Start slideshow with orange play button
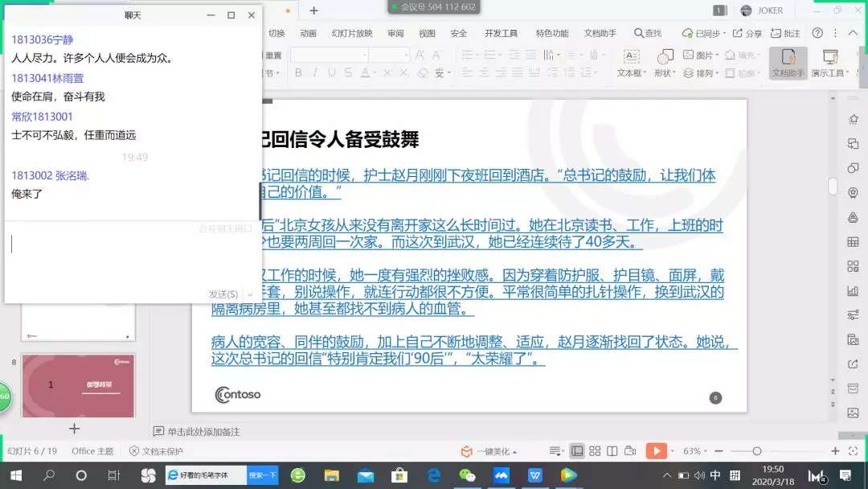The width and height of the screenshot is (868, 489). (656, 451)
